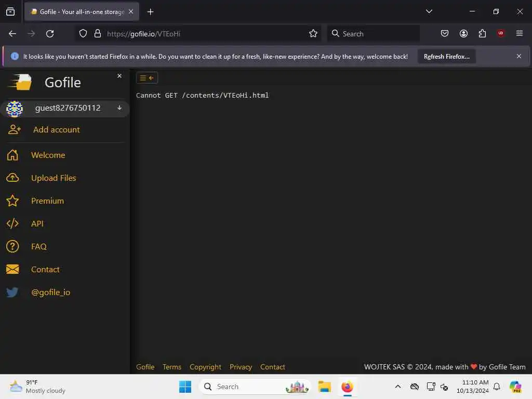
Task: Dismiss the Firefox refresh notification bar
Action: (x=519, y=56)
